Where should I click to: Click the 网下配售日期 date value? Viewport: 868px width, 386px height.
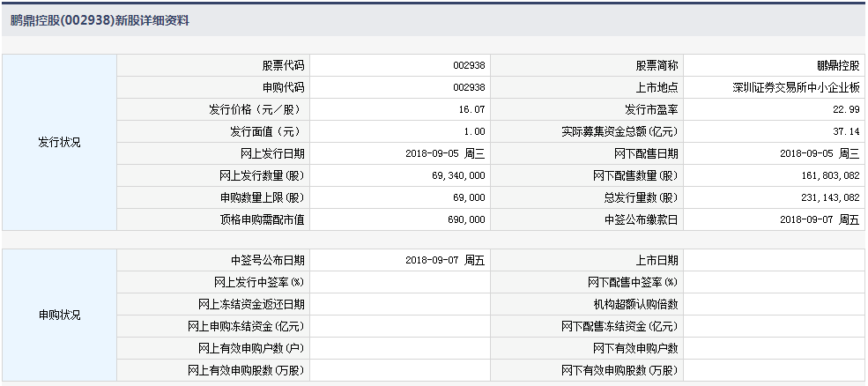click(820, 153)
